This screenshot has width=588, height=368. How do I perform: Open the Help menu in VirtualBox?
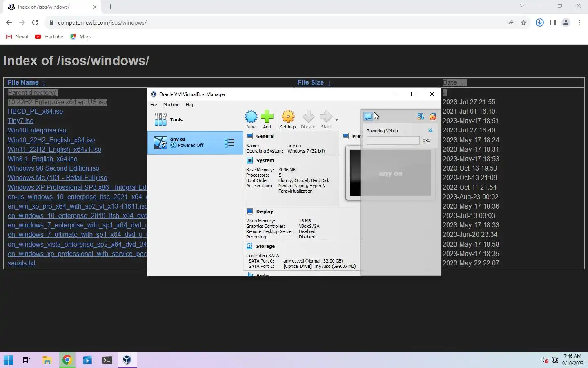pos(190,105)
